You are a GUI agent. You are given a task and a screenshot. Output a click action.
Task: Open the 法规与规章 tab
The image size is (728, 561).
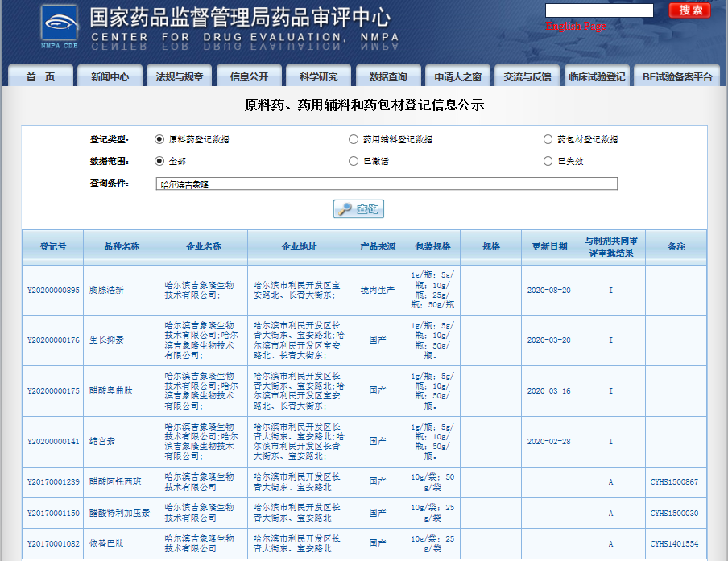[180, 77]
